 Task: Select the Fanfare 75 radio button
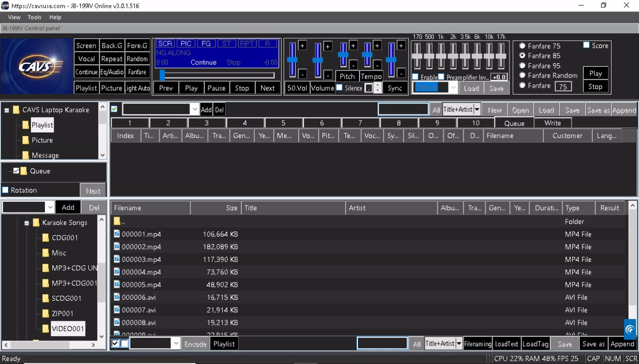click(522, 46)
